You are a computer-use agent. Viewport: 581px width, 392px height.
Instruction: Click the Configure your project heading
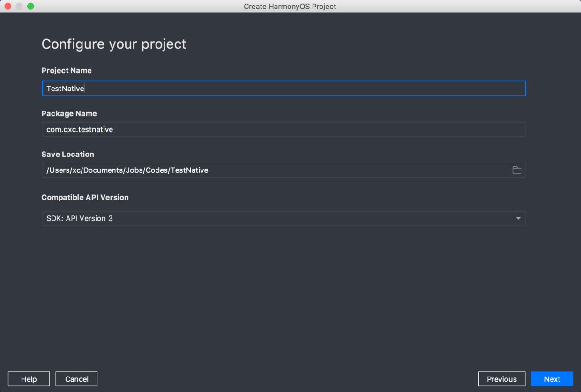[114, 44]
